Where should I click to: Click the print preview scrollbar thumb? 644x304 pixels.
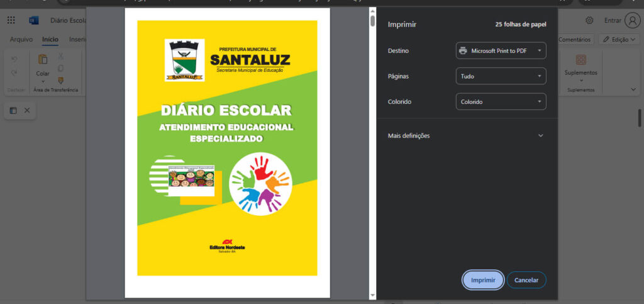coord(372,21)
